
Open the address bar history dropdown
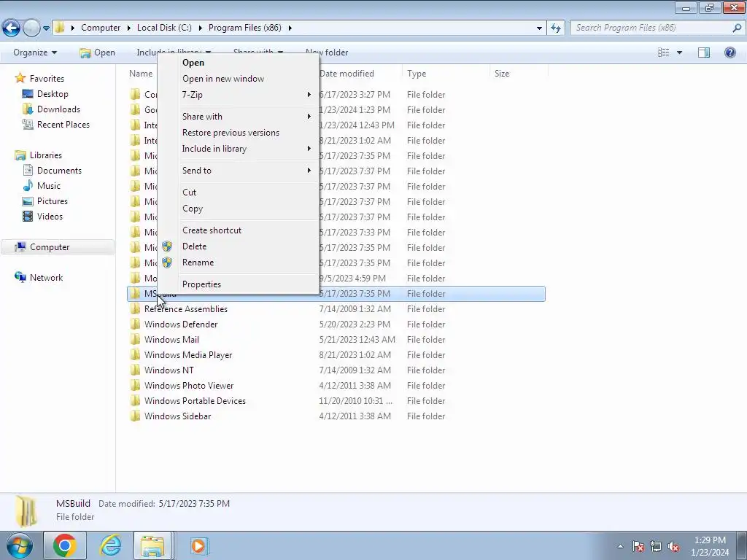(x=539, y=28)
